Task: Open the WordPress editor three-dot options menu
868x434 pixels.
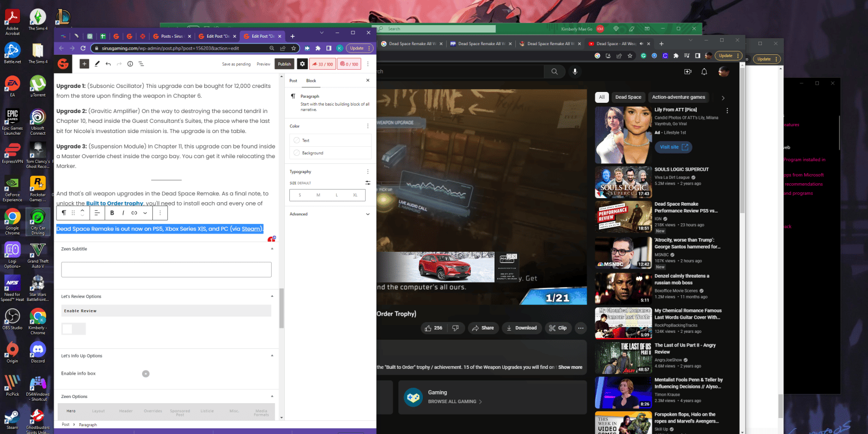Action: pos(368,64)
